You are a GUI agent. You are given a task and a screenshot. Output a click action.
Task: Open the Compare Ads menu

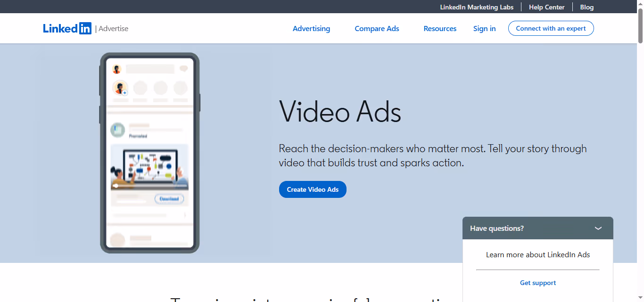377,29
